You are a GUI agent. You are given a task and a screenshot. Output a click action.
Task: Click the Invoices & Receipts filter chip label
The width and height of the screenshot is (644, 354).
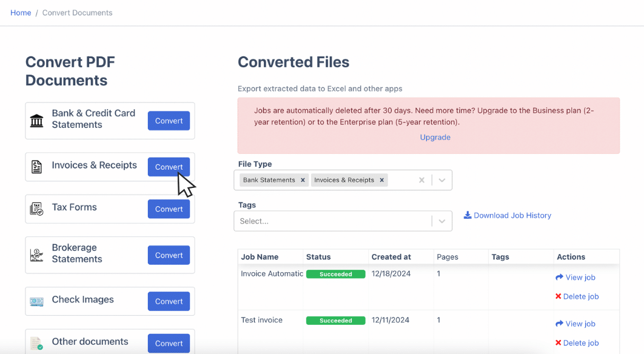point(344,180)
